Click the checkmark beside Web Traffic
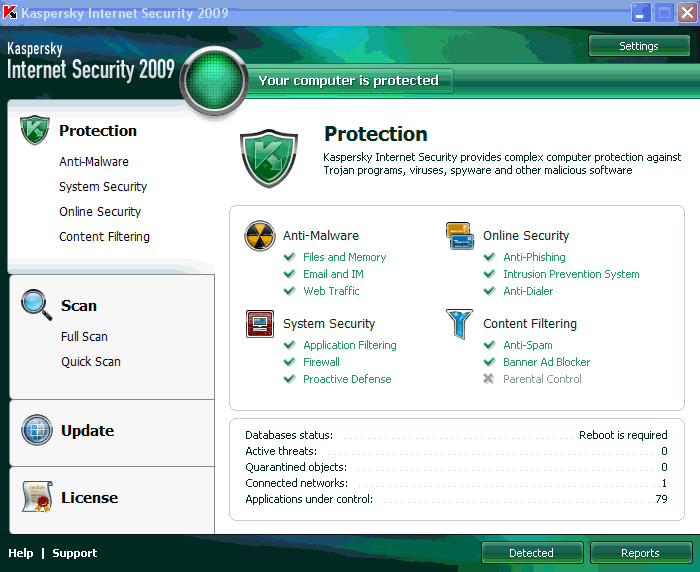700x572 pixels. tap(290, 291)
